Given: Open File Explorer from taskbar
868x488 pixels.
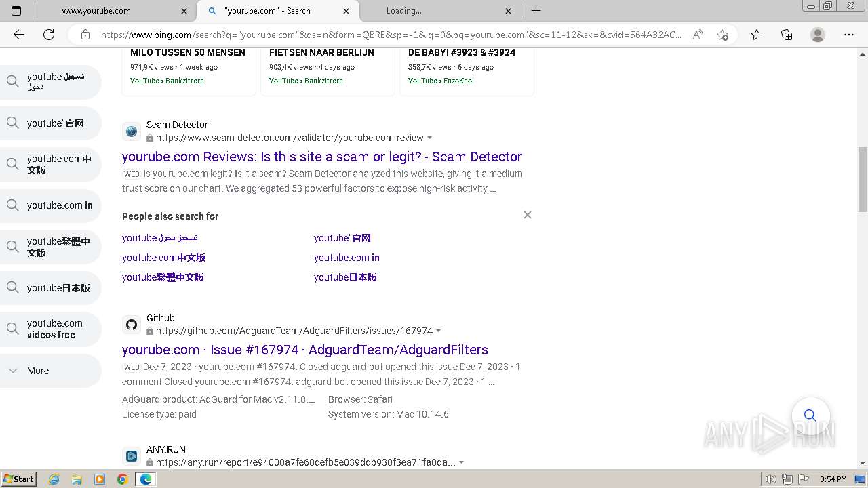Looking at the screenshot, I should pyautogui.click(x=77, y=479).
